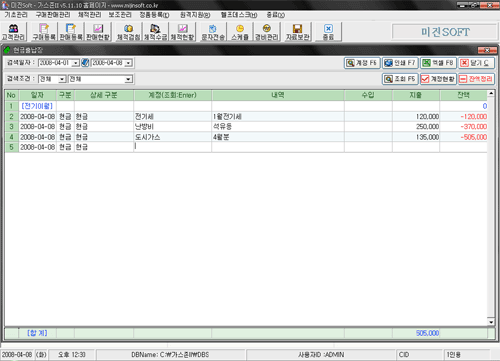Screen dimensions: 500x361
Task: Show the 판매현황 sales status chart icon
Action: (x=98, y=32)
